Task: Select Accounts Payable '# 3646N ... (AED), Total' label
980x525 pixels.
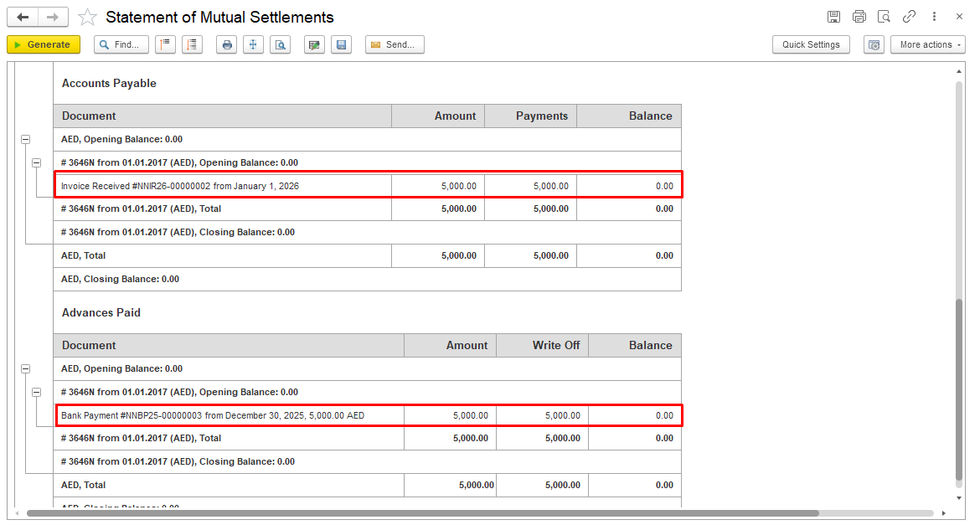Action: [x=142, y=208]
